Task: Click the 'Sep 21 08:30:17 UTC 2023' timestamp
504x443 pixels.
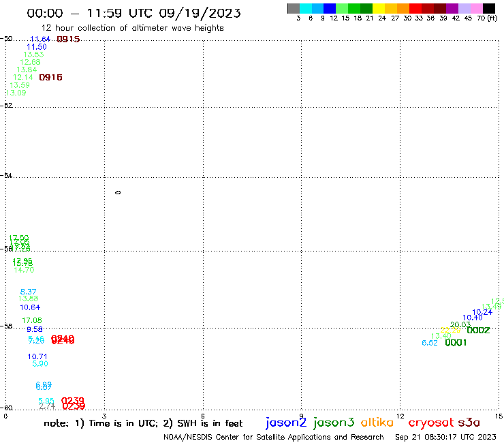Action: coord(445,438)
